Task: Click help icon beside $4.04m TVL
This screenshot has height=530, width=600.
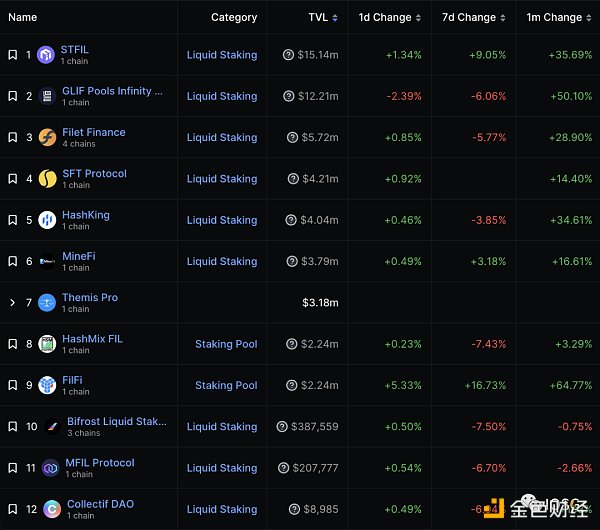Action: (x=291, y=220)
